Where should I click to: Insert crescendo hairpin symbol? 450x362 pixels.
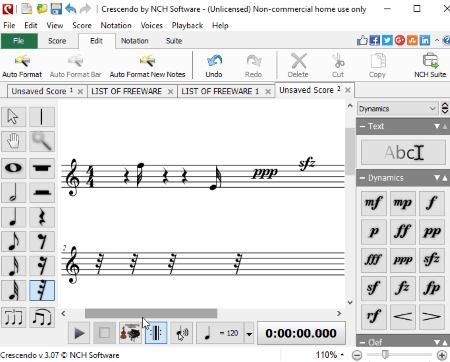coord(403,317)
